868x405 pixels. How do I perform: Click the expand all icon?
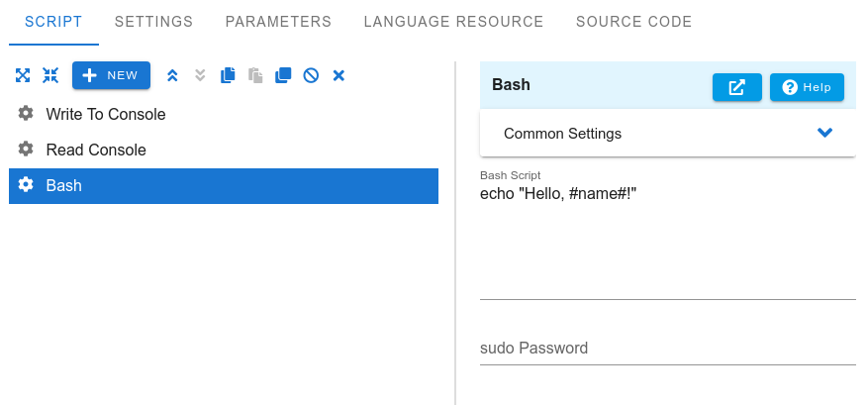pyautogui.click(x=23, y=75)
